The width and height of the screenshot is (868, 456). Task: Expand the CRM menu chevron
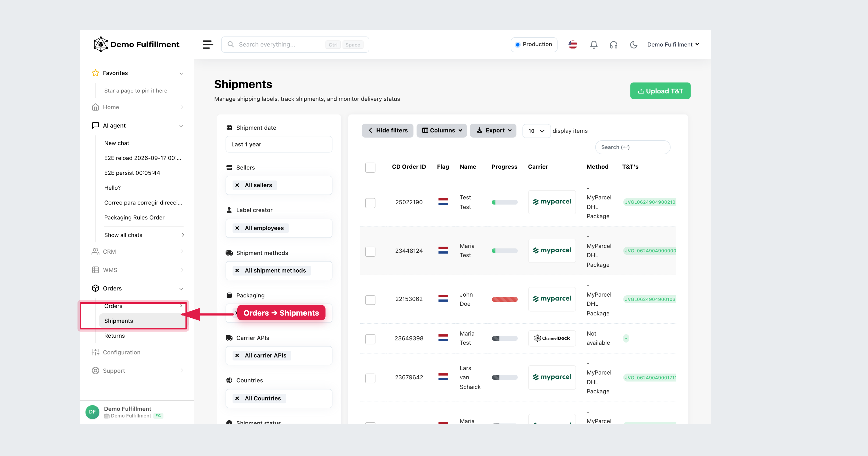pos(182,251)
